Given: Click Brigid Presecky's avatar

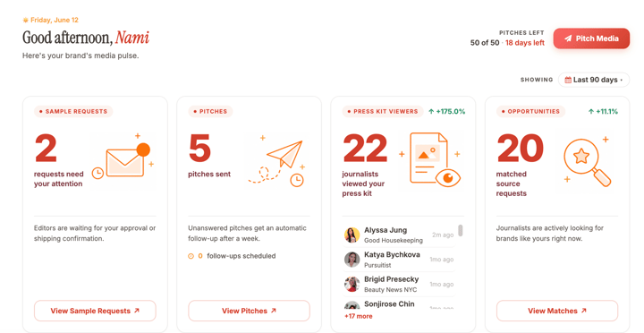Looking at the screenshot, I should click(352, 284).
